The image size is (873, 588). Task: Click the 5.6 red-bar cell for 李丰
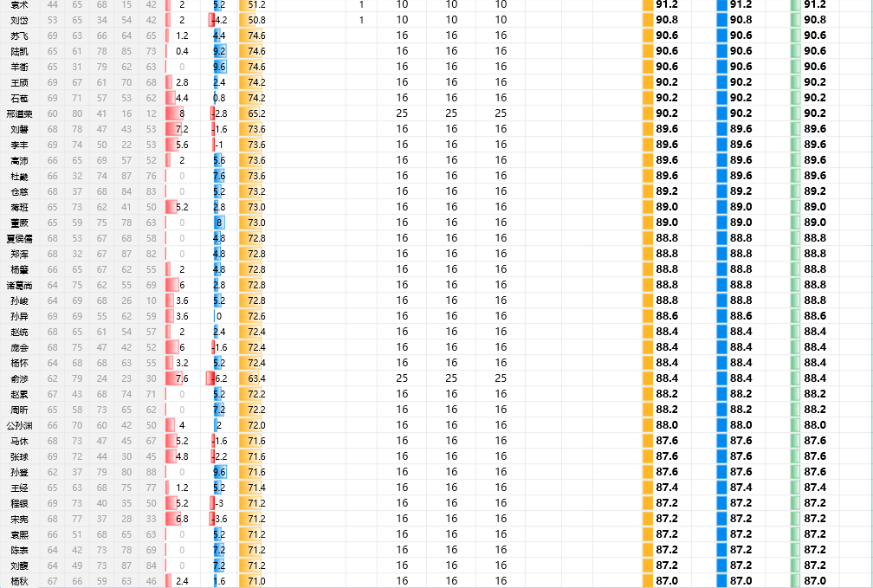click(x=182, y=145)
